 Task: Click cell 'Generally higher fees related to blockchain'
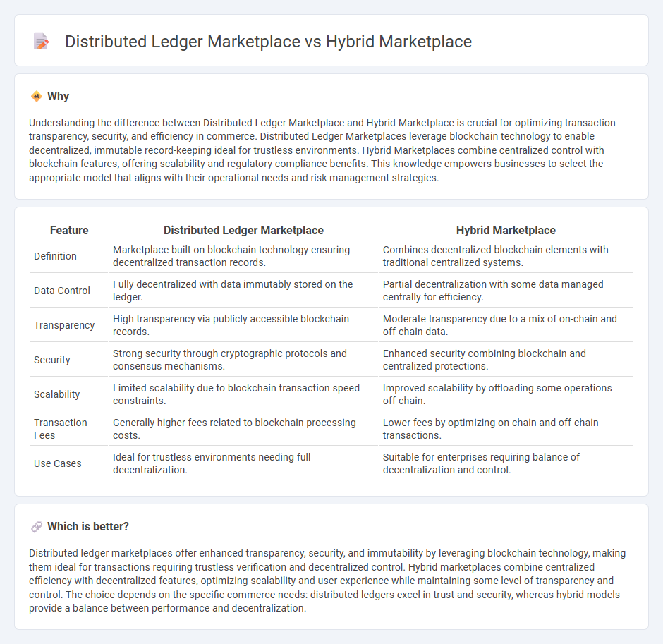[243, 429]
